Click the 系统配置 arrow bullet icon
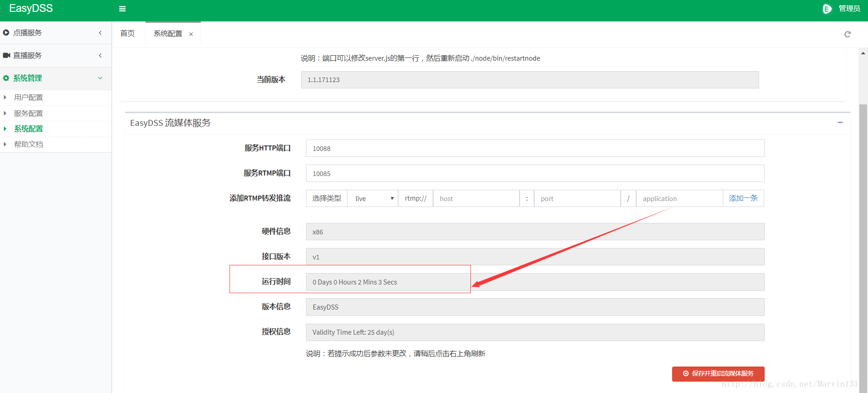 (5, 129)
